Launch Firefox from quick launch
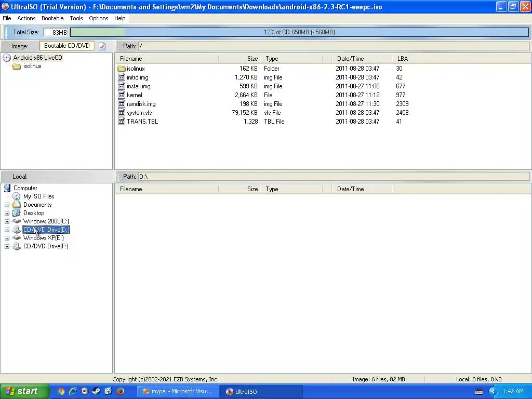The height and width of the screenshot is (399, 532). (121, 392)
